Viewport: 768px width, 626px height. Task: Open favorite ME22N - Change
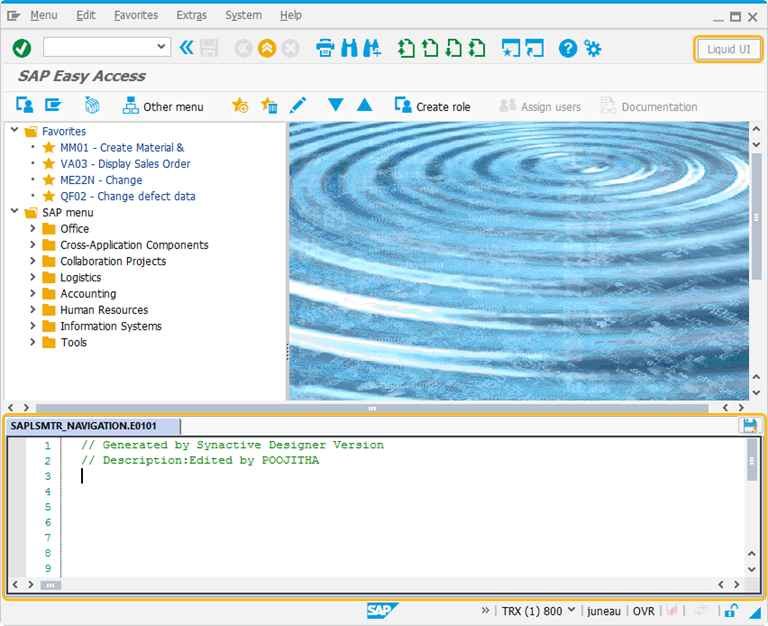(101, 180)
